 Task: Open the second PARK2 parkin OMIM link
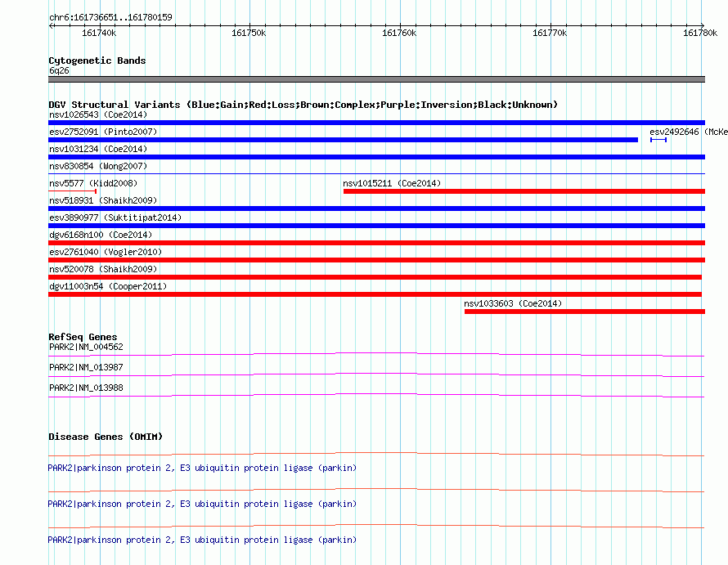point(202,504)
